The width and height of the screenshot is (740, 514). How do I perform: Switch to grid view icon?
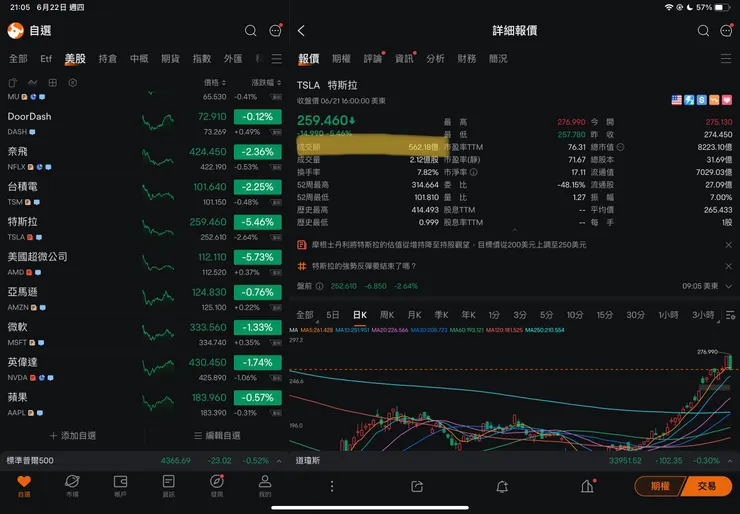[x=52, y=83]
